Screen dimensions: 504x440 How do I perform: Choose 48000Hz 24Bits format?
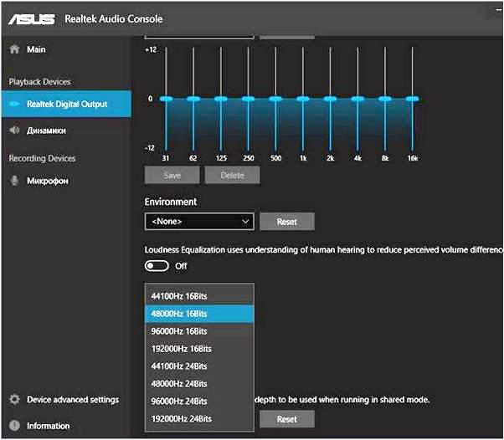pyautogui.click(x=199, y=383)
